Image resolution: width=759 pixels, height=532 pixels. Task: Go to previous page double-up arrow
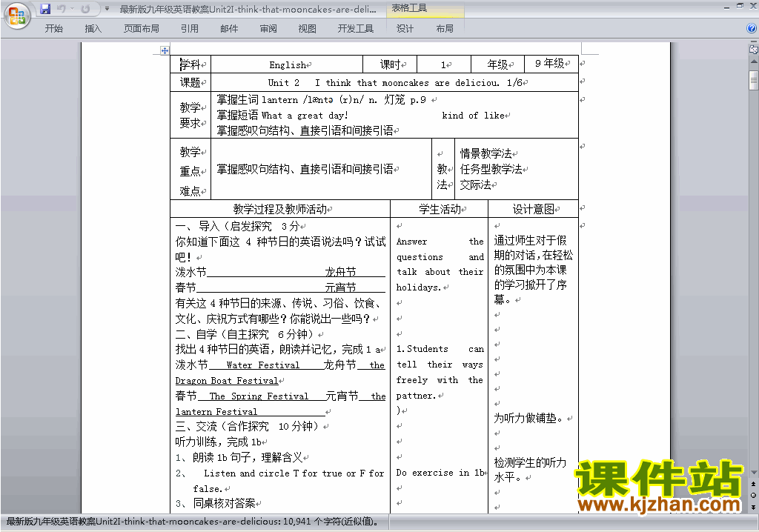pyautogui.click(x=753, y=484)
